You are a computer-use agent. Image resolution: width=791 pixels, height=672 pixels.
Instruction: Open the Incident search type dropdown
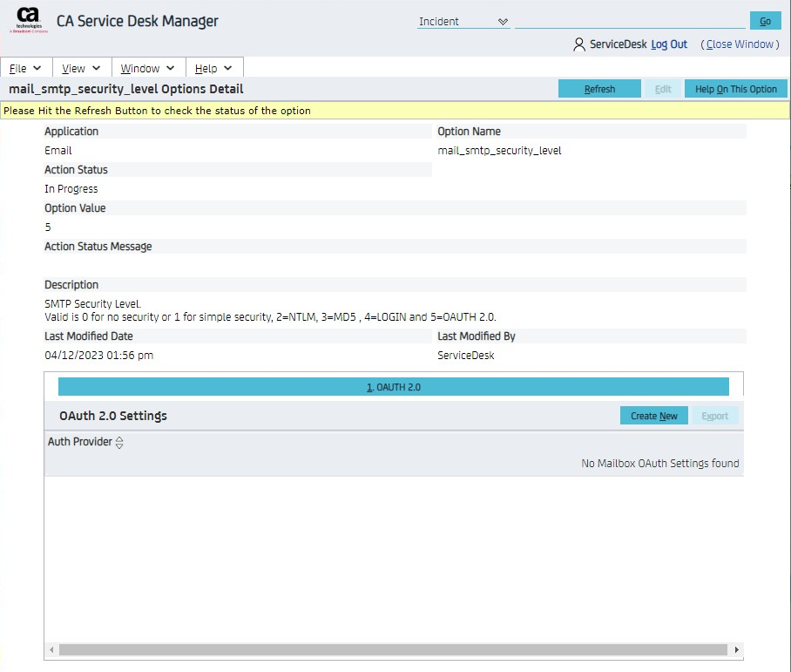point(463,22)
